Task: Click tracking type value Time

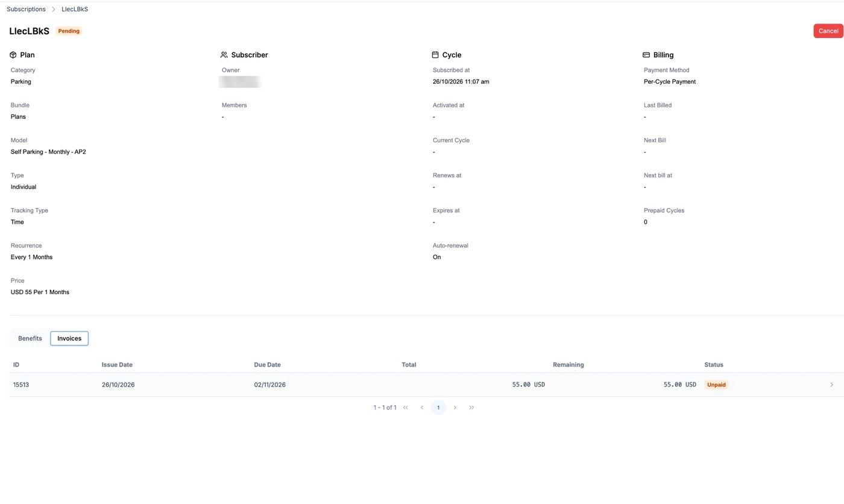Action: pyautogui.click(x=17, y=222)
